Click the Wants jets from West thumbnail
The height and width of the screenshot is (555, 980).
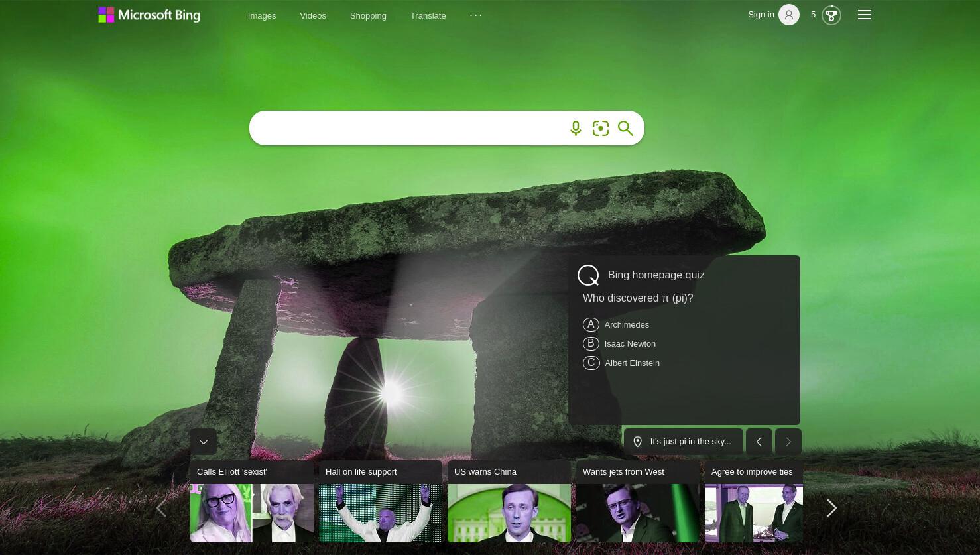point(638,513)
